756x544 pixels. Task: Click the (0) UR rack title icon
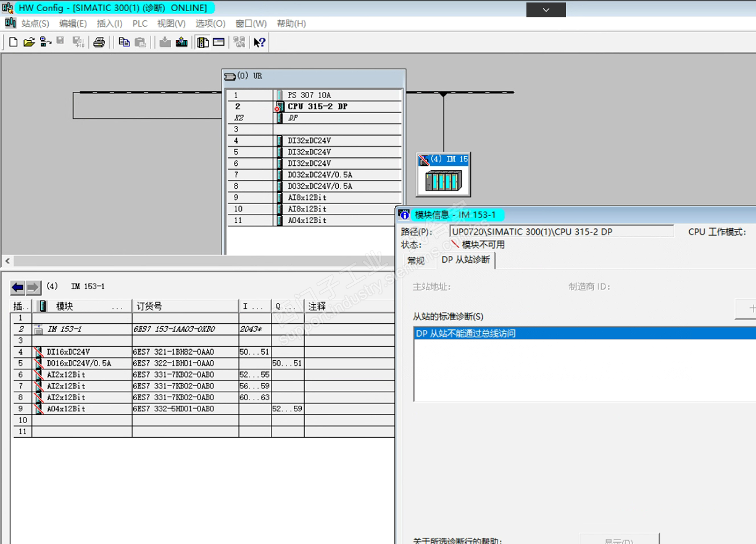tap(230, 76)
